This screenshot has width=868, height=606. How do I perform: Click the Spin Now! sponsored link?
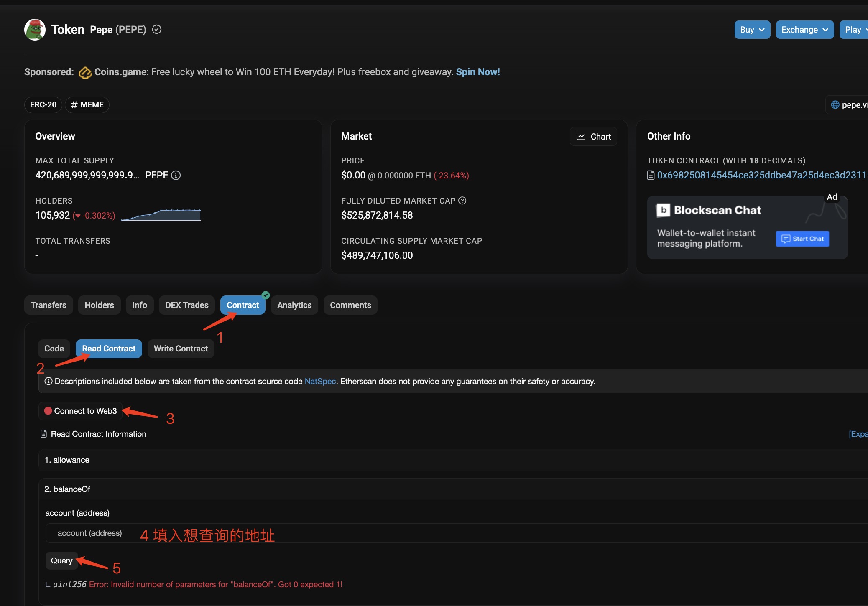(x=477, y=72)
